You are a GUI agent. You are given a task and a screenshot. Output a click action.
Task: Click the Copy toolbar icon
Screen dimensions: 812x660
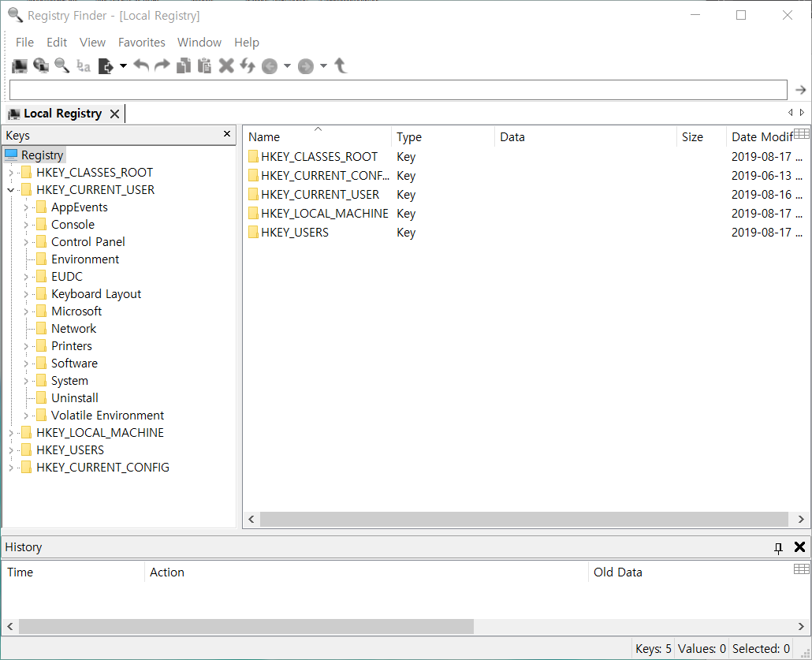184,65
